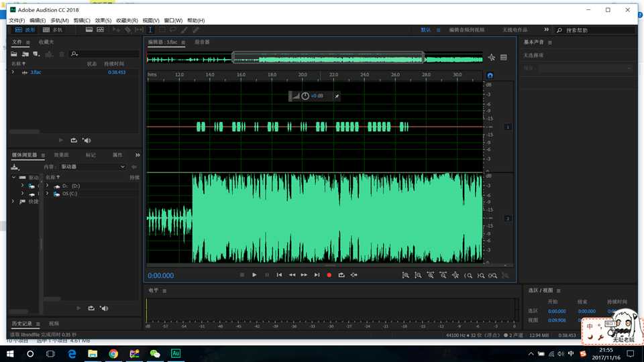Open Google Chrome from the taskbar
Viewport: 644px width, 362px height.
(113, 353)
